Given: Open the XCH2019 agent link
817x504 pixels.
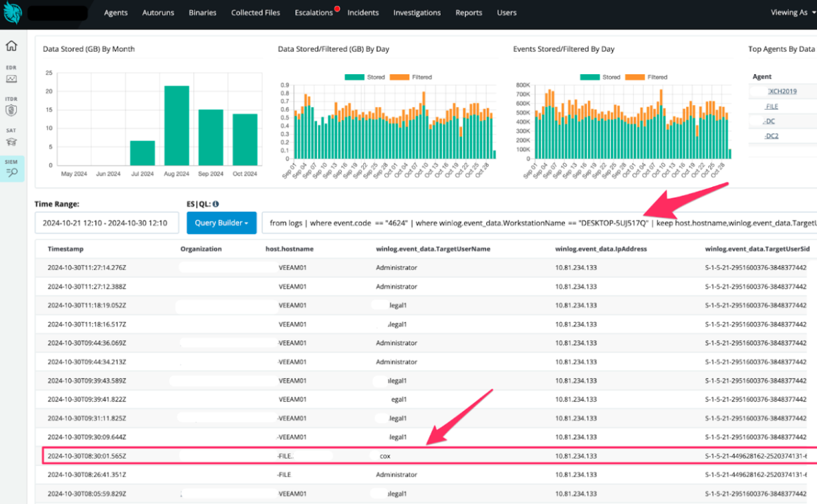Looking at the screenshot, I should click(782, 92).
